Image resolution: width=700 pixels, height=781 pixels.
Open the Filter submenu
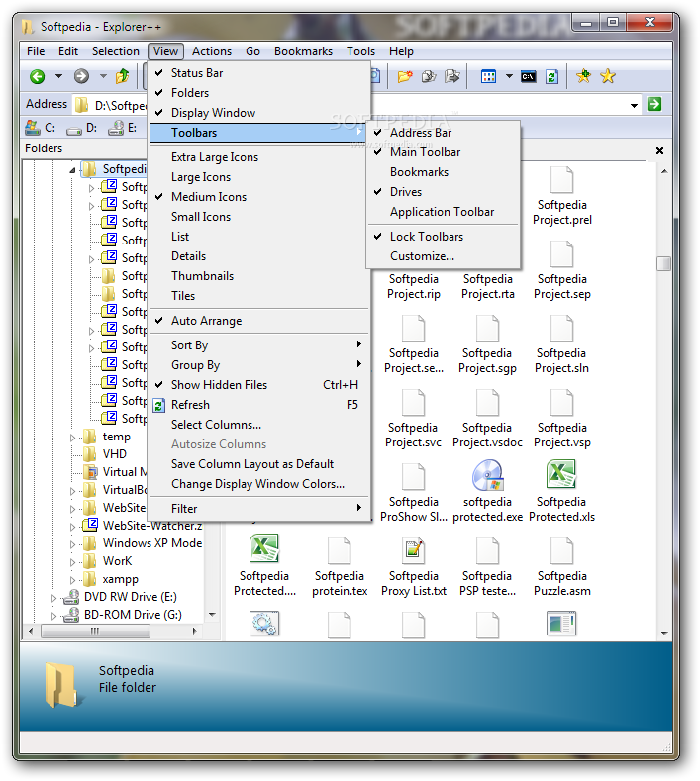[x=259, y=509]
